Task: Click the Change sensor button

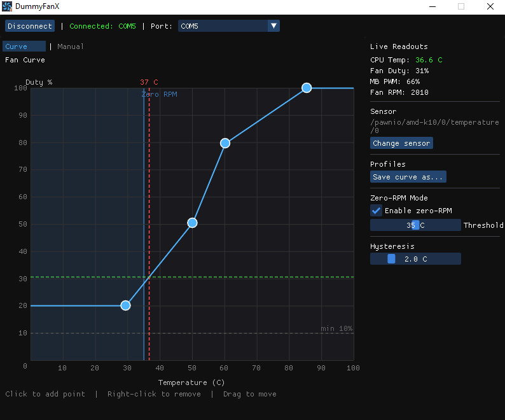Action: click(x=401, y=143)
